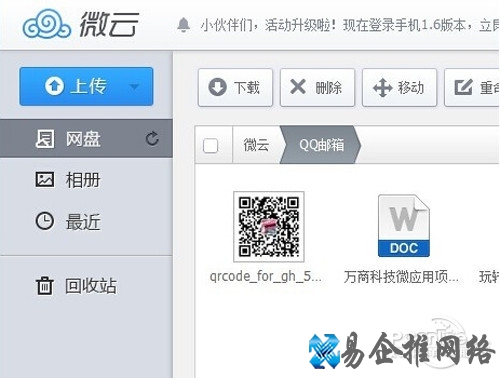Open the 相册 album section

pyautogui.click(x=86, y=180)
